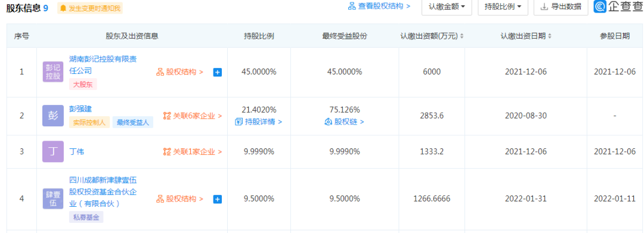Open 湖南彭记控股有限责任公司 company name link
The height and width of the screenshot is (233, 644).
click(x=103, y=65)
